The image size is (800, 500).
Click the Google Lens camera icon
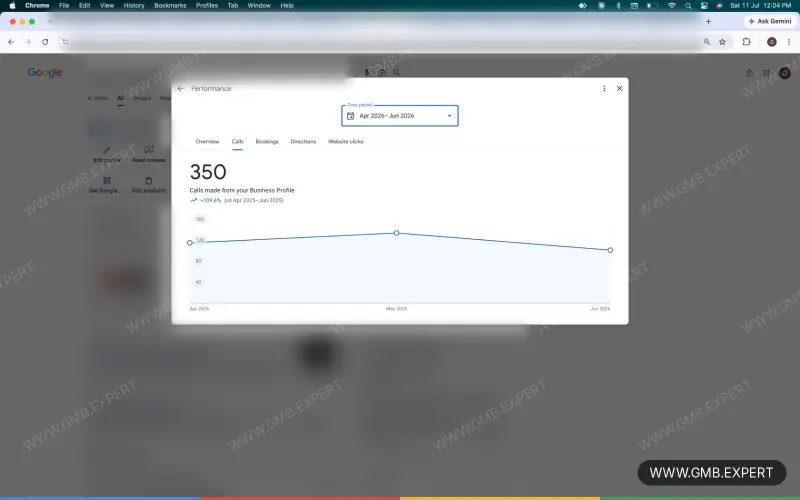[382, 72]
